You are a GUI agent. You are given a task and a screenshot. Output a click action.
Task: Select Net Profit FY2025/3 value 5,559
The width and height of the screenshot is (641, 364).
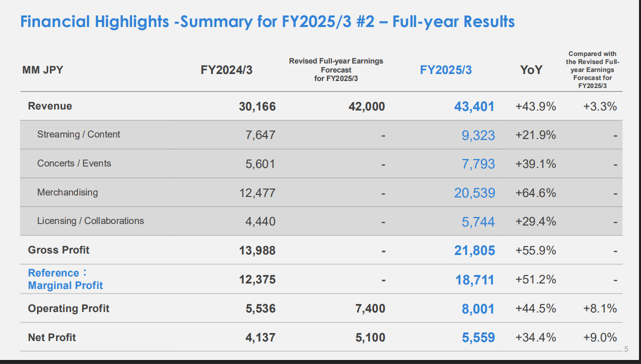pyautogui.click(x=478, y=338)
